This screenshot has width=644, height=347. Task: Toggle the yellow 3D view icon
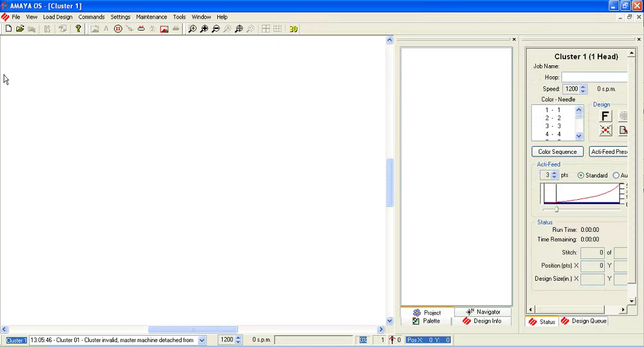coord(293,29)
